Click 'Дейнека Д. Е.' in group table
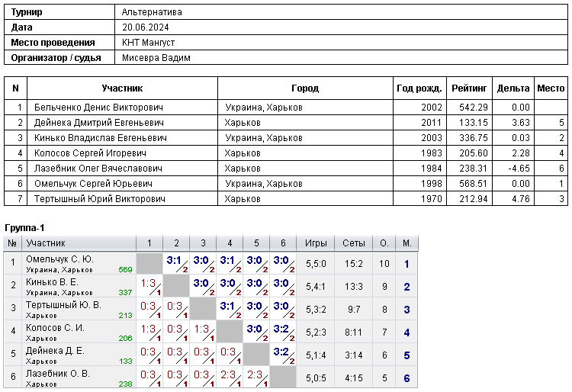This screenshot has width=572, height=392. click(55, 351)
